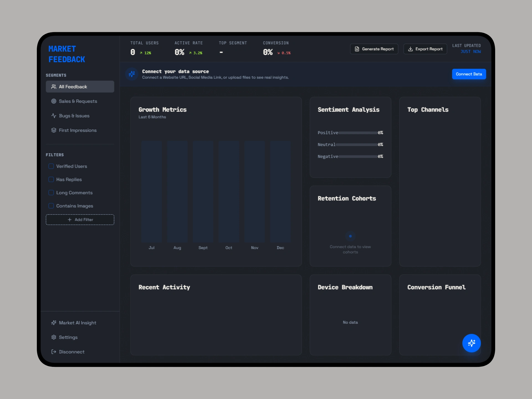This screenshot has height=399, width=532.
Task: Click the Settings gear icon
Action: click(x=54, y=337)
